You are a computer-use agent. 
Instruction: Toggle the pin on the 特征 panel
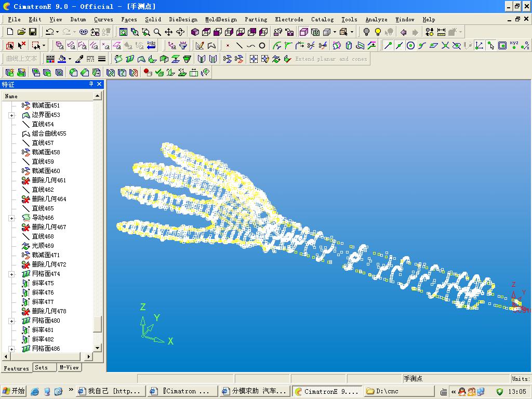(91, 84)
